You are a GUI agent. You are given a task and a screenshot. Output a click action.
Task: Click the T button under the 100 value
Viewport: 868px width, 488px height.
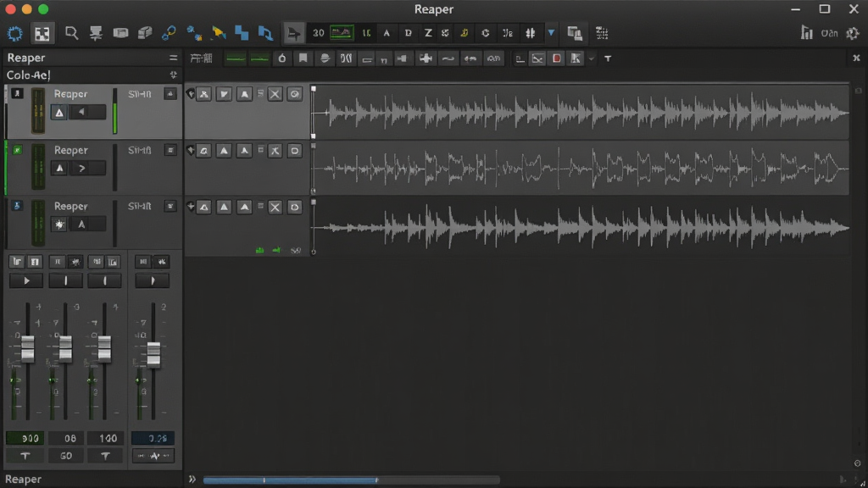coord(105,456)
